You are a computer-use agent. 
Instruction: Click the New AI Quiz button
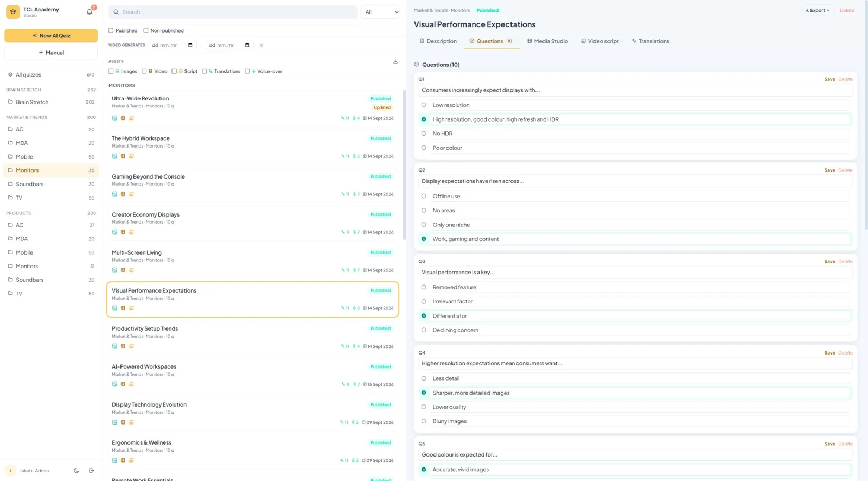(x=51, y=36)
